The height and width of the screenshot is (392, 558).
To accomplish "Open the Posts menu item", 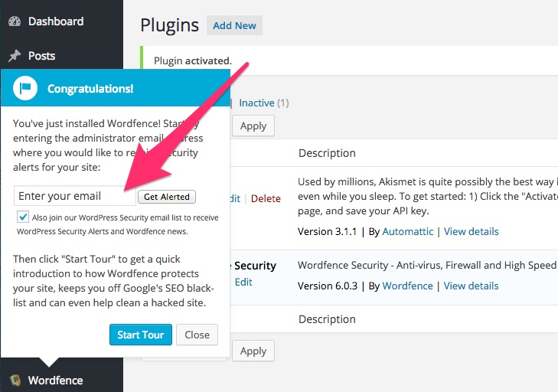I will pyautogui.click(x=41, y=56).
